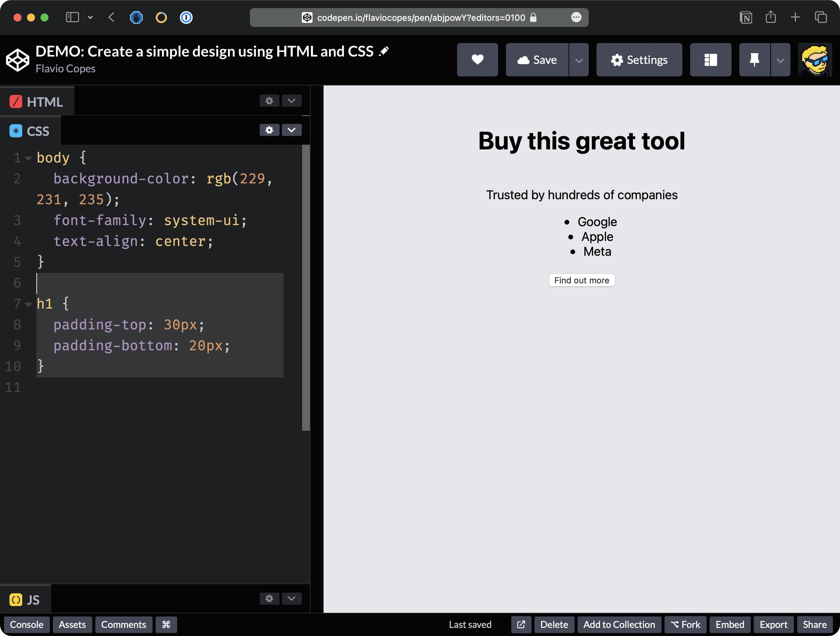840x636 pixels.
Task: Open user avatar menu
Action: tap(814, 60)
